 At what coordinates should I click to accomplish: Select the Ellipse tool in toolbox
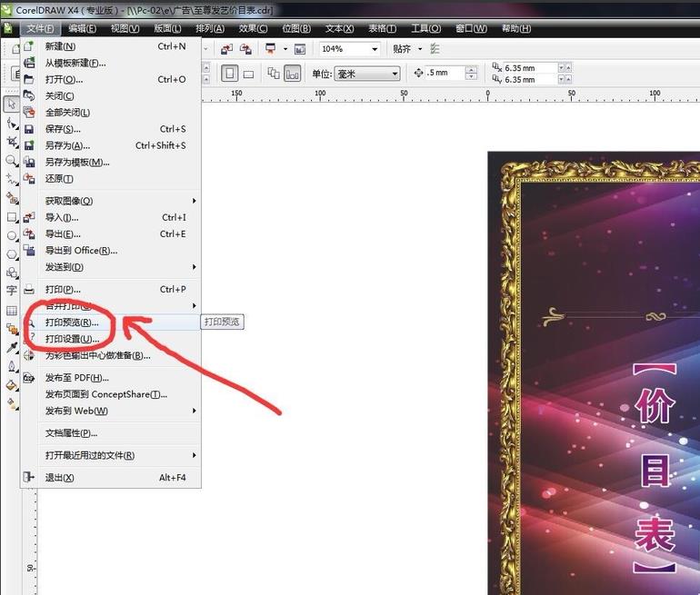pyautogui.click(x=12, y=235)
